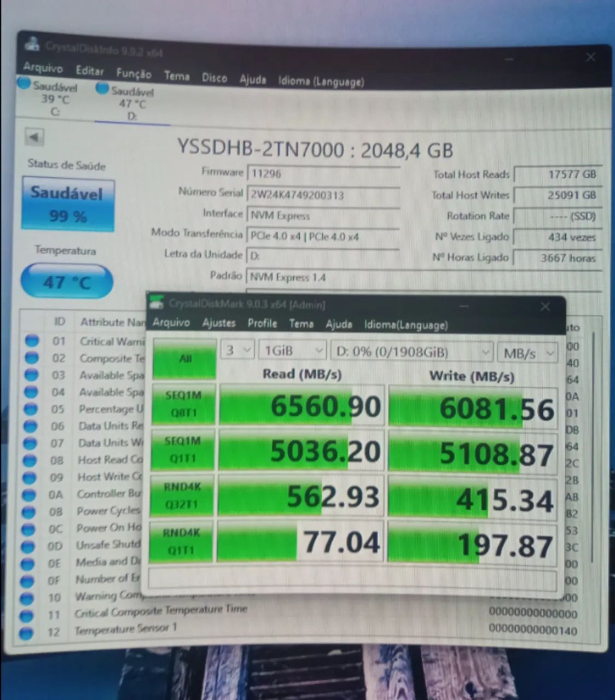This screenshot has height=700, width=615.
Task: Click the previous disk arrow button
Action: pos(34,137)
